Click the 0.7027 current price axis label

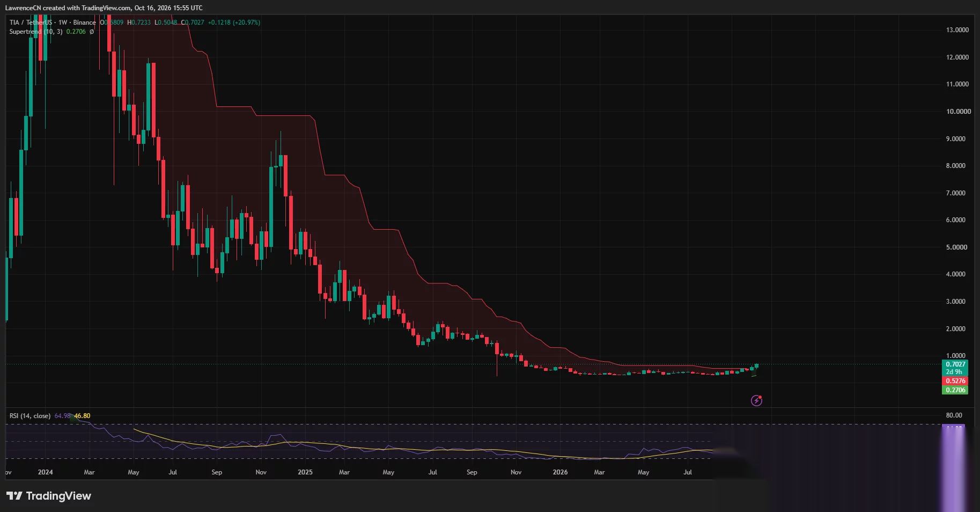click(955, 364)
